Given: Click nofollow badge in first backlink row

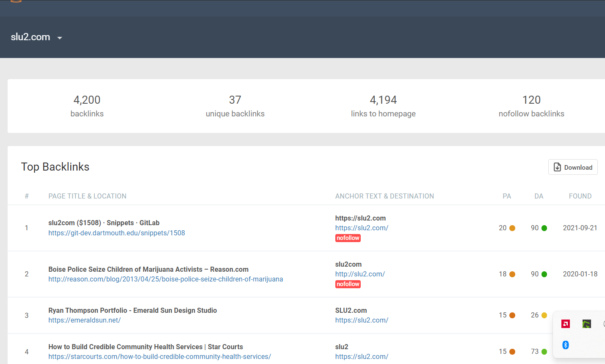Looking at the screenshot, I should (348, 238).
